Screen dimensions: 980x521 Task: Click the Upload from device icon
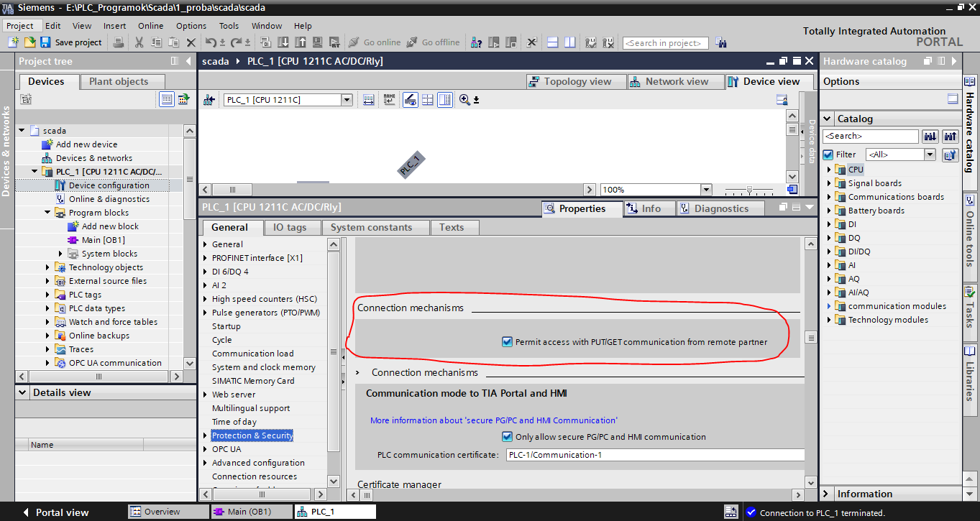(x=301, y=42)
